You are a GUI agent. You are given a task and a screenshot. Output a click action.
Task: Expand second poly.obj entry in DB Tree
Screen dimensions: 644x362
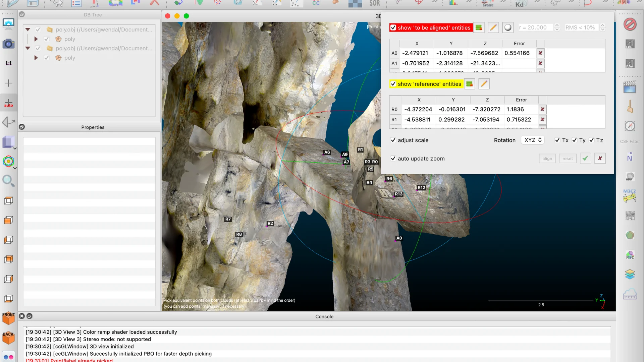coord(28,48)
